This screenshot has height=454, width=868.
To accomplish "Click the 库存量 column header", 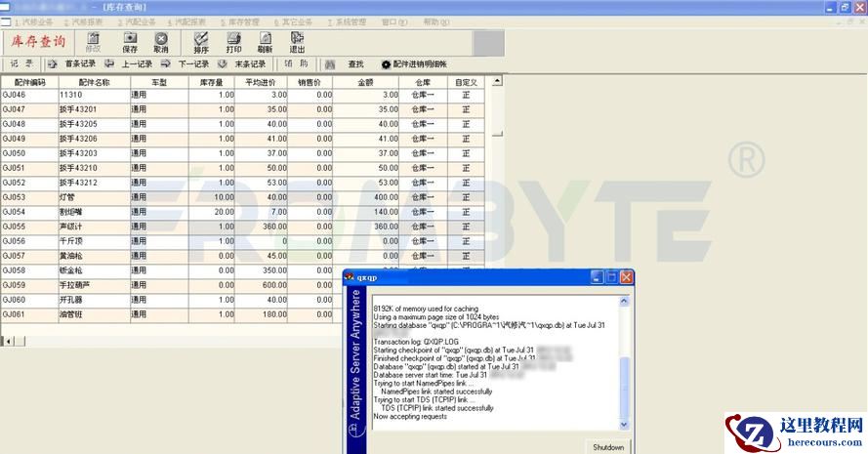I will (x=212, y=82).
